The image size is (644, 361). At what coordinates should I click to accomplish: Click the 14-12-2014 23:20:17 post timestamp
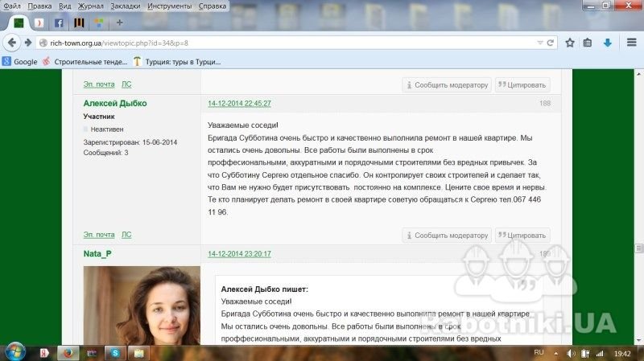[x=239, y=253]
